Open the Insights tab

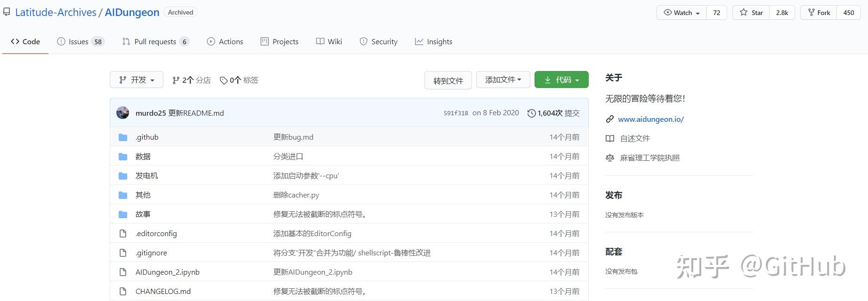tap(433, 41)
